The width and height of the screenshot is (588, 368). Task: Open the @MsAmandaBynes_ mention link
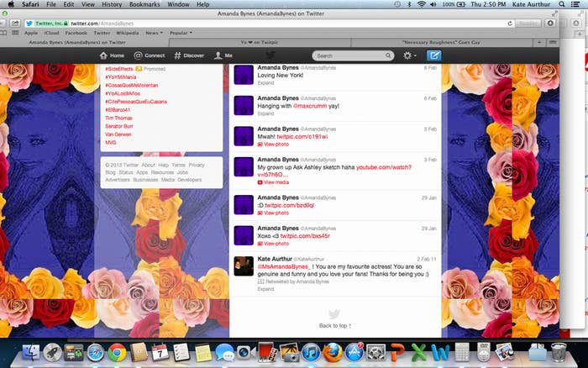coord(284,266)
